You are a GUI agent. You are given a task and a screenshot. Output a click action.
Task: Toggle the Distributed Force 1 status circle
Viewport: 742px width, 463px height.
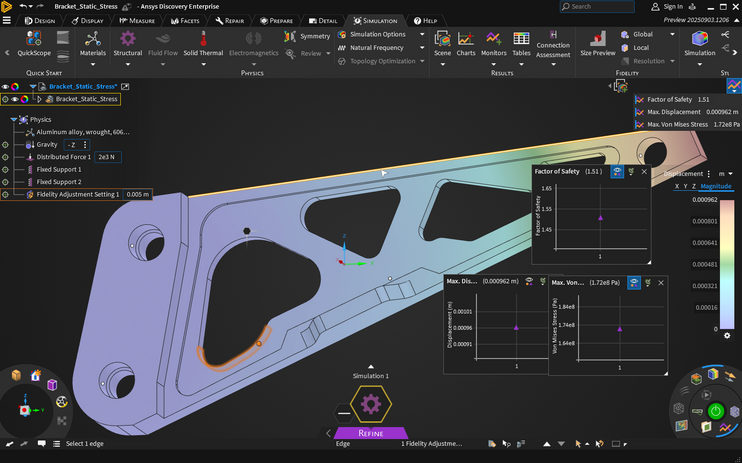click(x=5, y=157)
